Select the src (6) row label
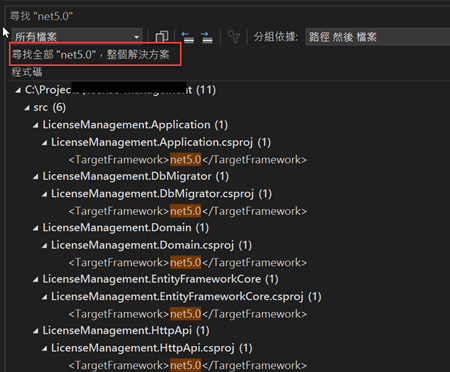 (50, 107)
